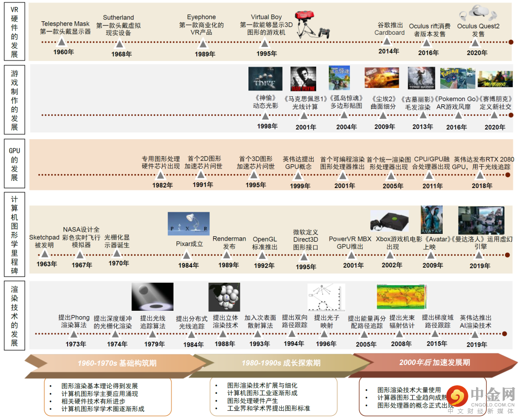Click the 英伟达推出 AI渲染技术 label

tap(476, 321)
